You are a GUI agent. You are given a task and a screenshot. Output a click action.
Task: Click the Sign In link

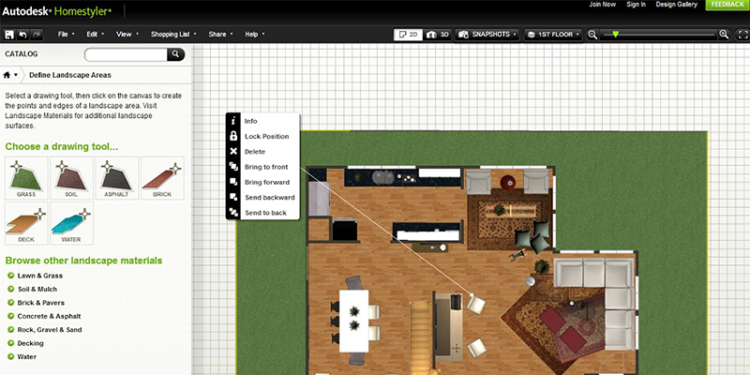(636, 4)
